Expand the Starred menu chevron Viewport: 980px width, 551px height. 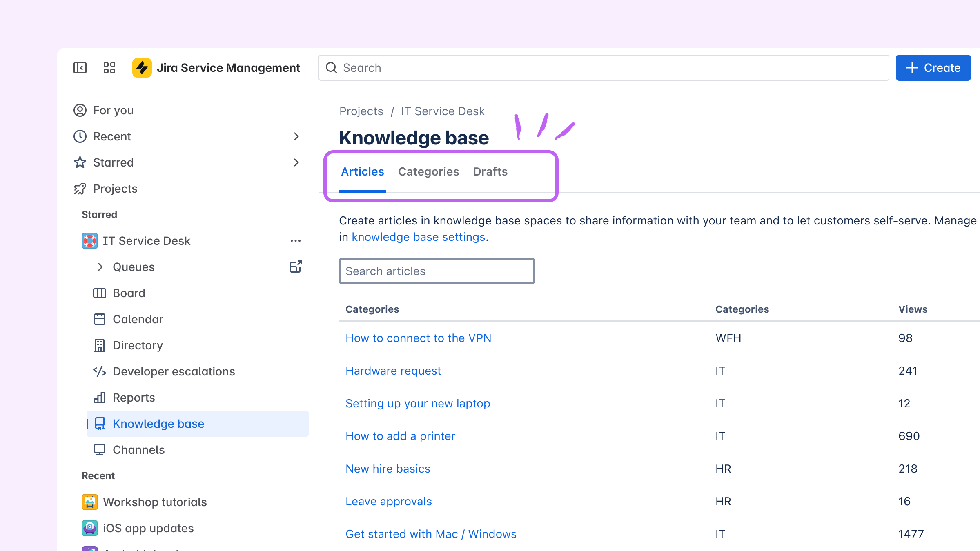tap(296, 162)
